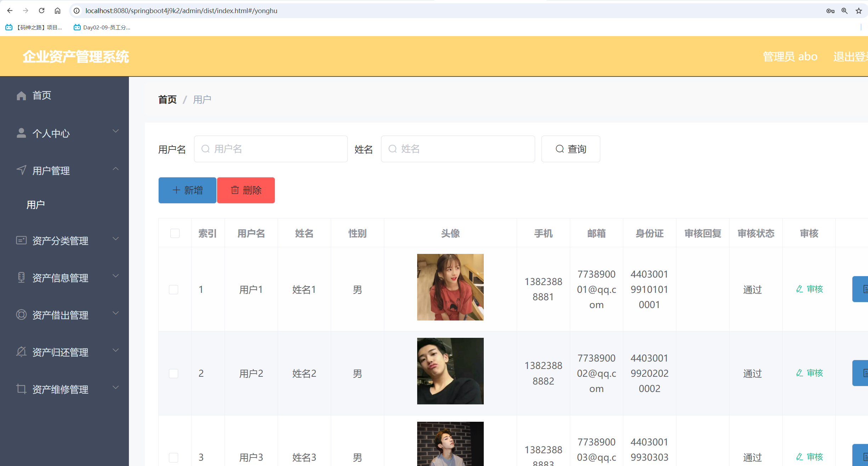Open the 首页 home icon in sidebar
This screenshot has width=868, height=466.
pos(21,95)
